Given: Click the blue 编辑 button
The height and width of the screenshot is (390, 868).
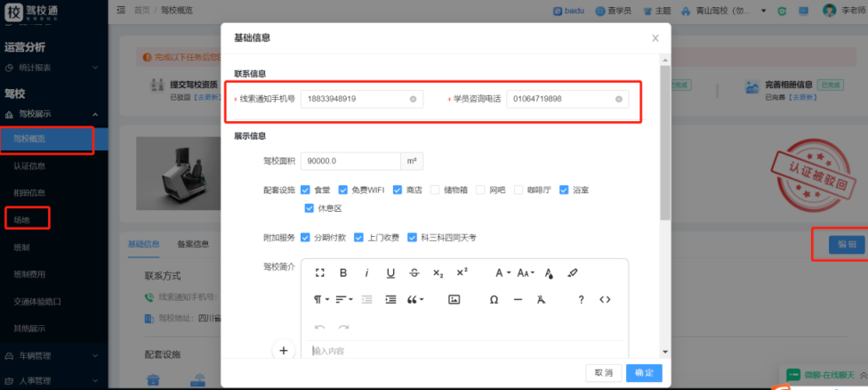Looking at the screenshot, I should coord(847,244).
